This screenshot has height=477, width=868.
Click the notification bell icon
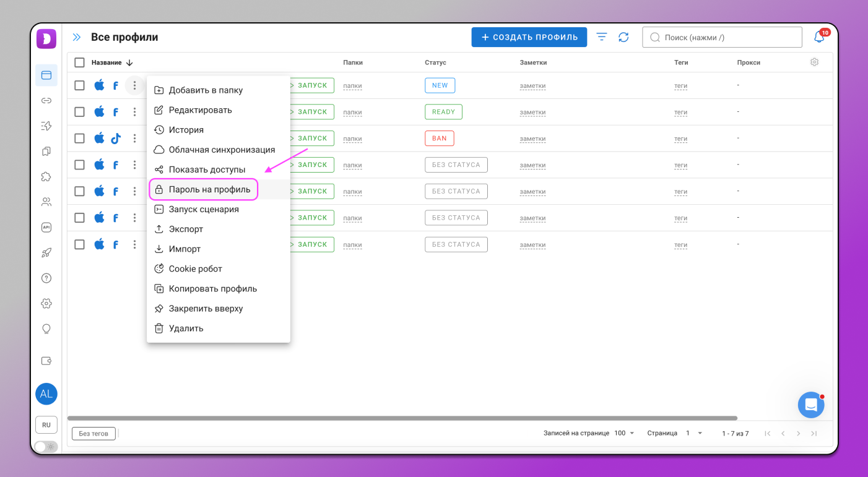[x=819, y=37]
